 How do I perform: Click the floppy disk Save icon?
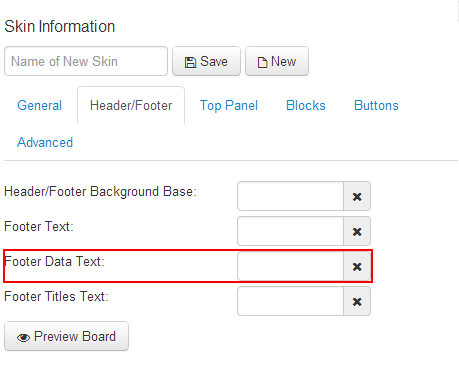pos(190,62)
